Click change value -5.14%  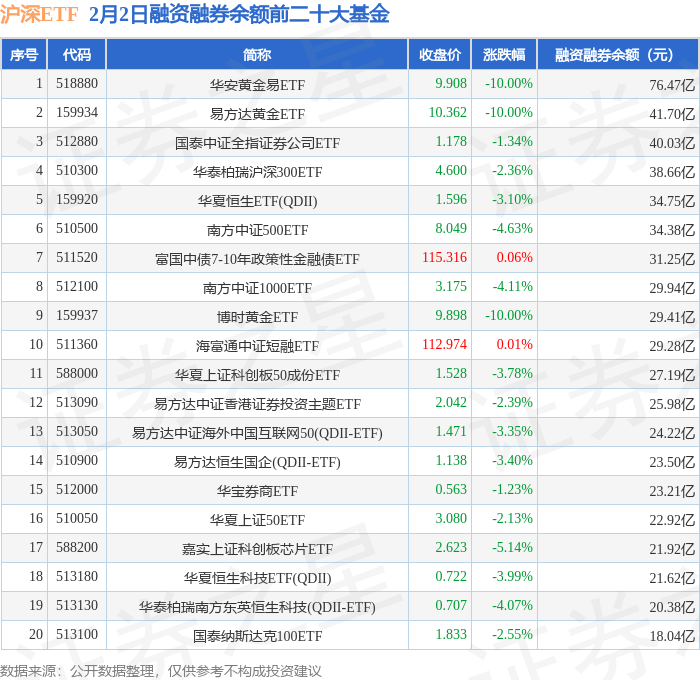(512, 548)
